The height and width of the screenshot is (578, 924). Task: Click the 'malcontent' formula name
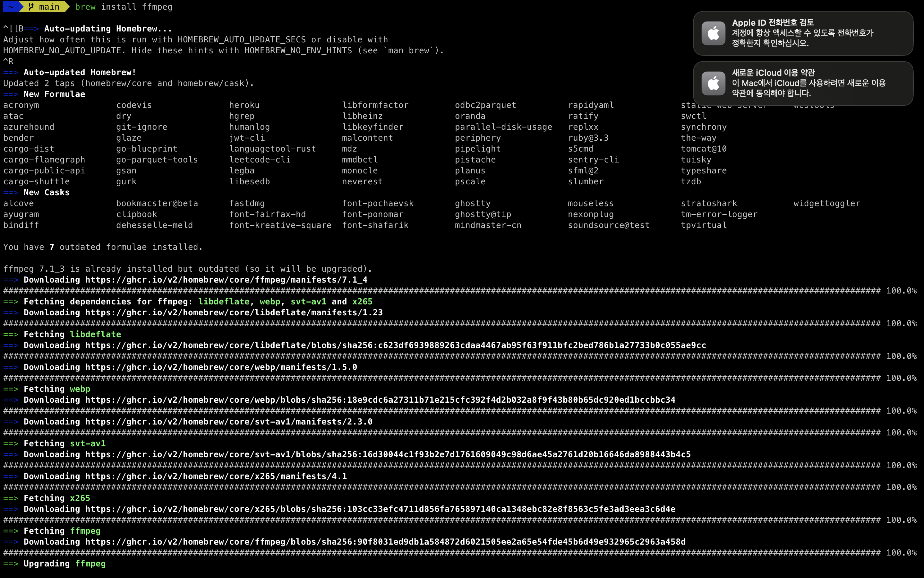coord(367,138)
